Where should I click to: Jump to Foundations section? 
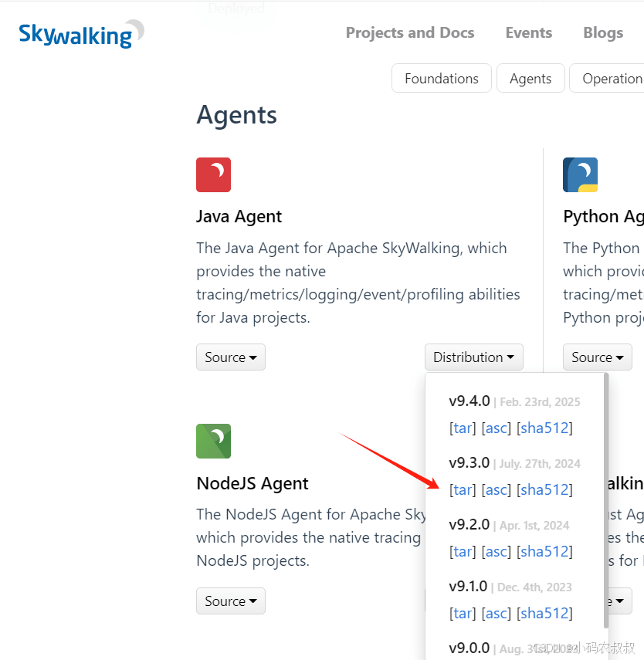442,78
